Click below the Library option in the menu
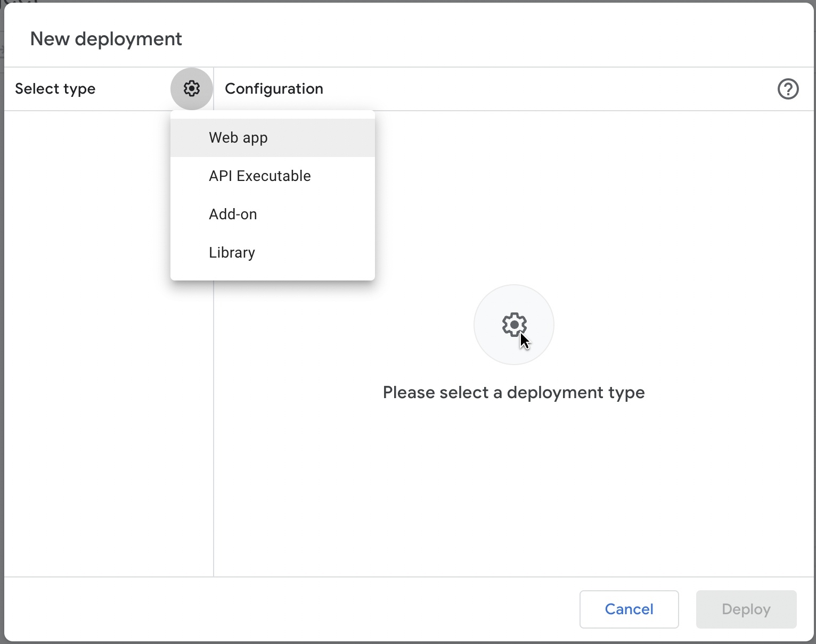816x644 pixels. (x=272, y=271)
